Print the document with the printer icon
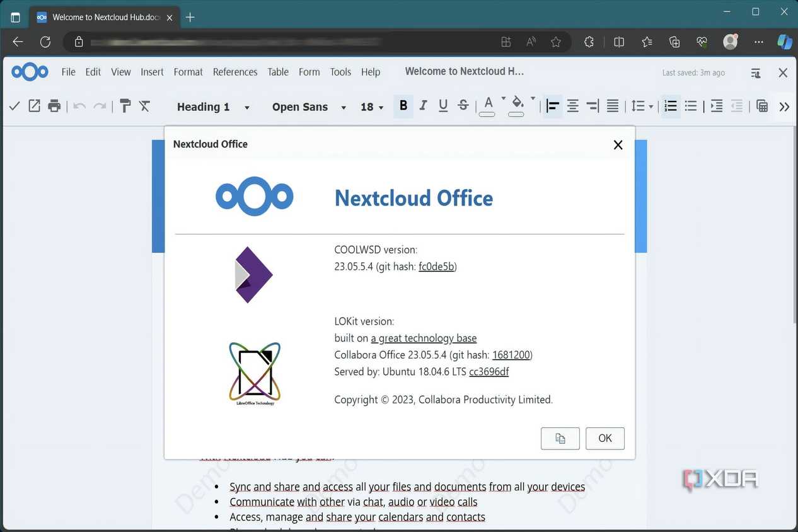The image size is (798, 532). (55, 106)
